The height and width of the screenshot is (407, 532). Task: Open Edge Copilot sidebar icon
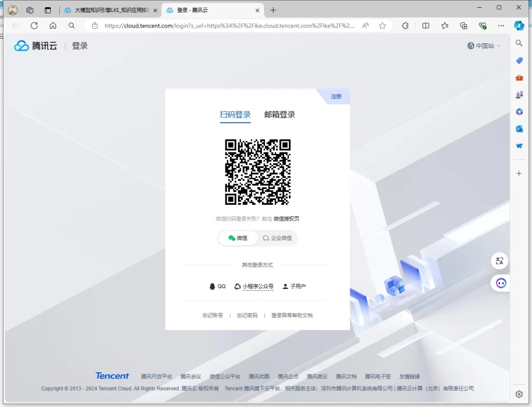click(518, 25)
